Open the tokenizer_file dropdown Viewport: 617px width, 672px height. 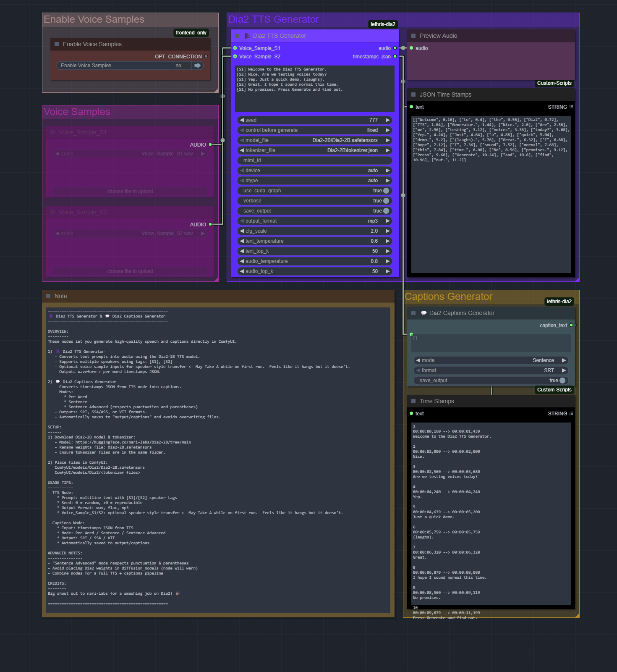coord(315,150)
